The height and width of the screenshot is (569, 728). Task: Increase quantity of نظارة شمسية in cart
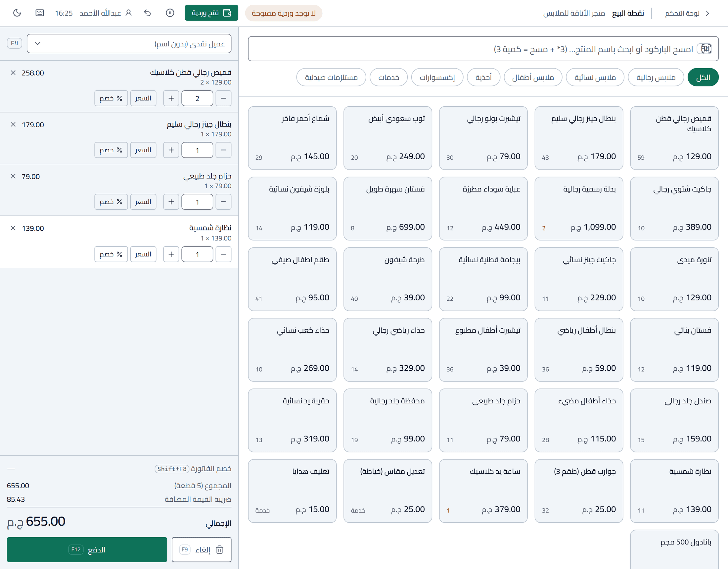(171, 254)
